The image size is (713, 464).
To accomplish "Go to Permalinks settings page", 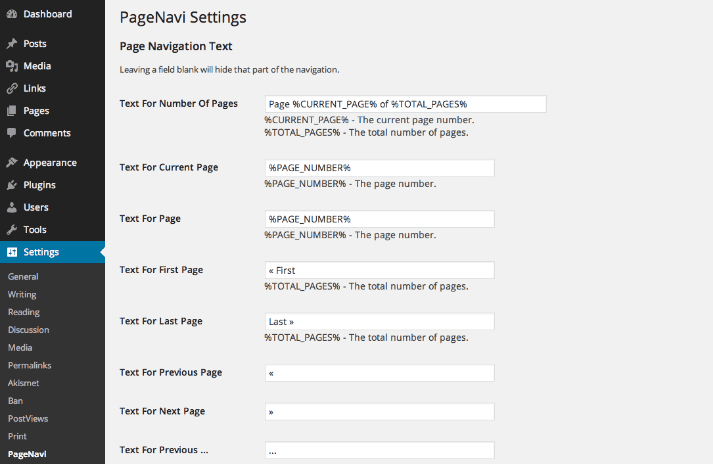I will 30,365.
